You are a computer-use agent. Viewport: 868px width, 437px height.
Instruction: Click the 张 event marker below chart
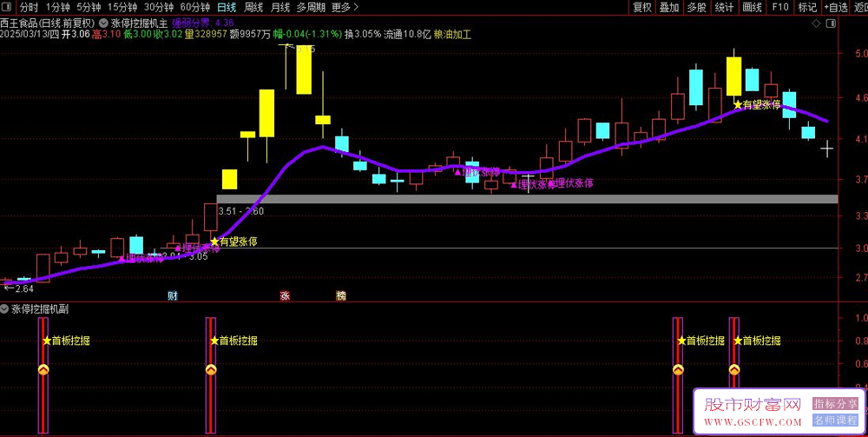pyautogui.click(x=285, y=296)
